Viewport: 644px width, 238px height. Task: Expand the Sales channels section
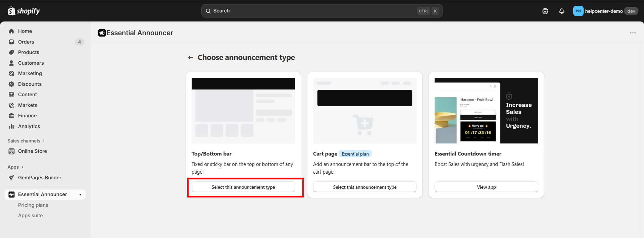pos(26,141)
